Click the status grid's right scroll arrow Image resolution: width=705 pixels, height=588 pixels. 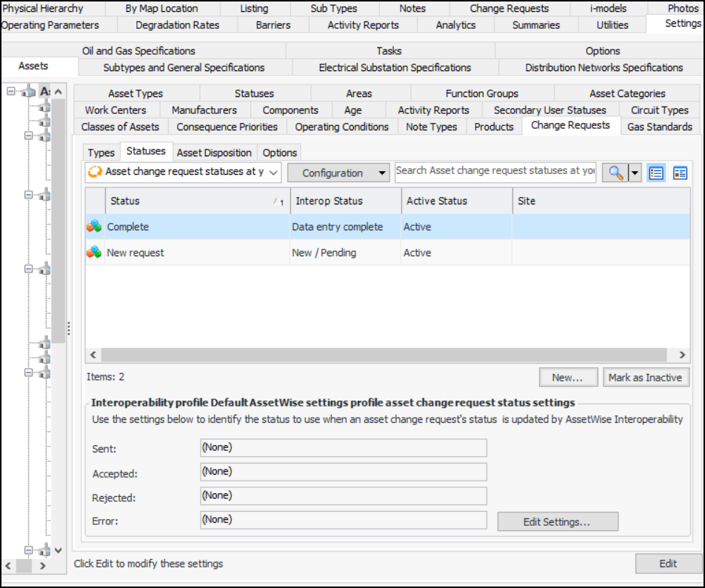coord(682,355)
